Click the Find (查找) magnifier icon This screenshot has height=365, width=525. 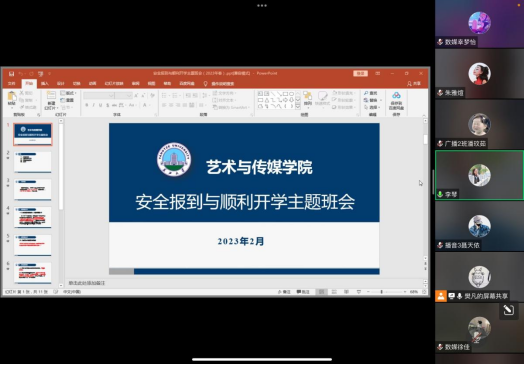(366, 93)
